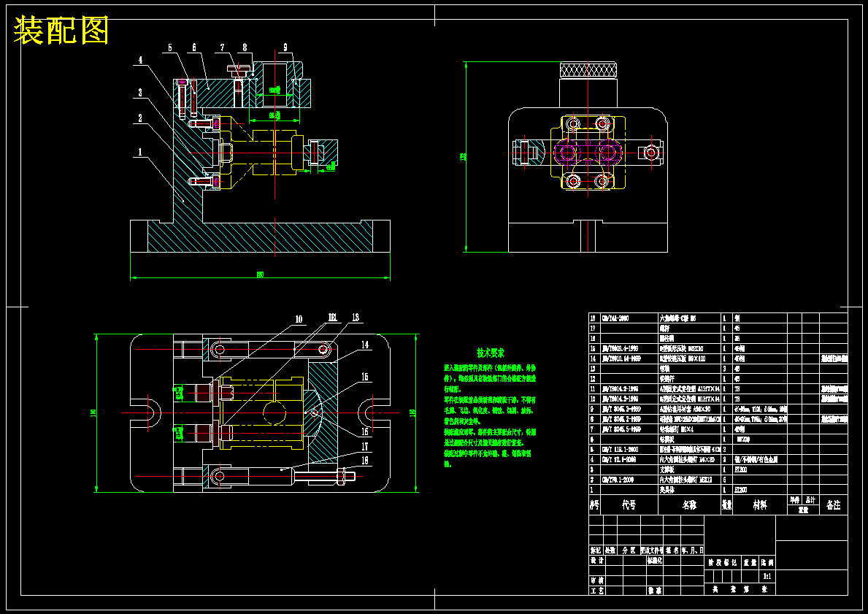Click callout number 17 in the plan view
This screenshot has height=614, width=868.
pos(365,446)
